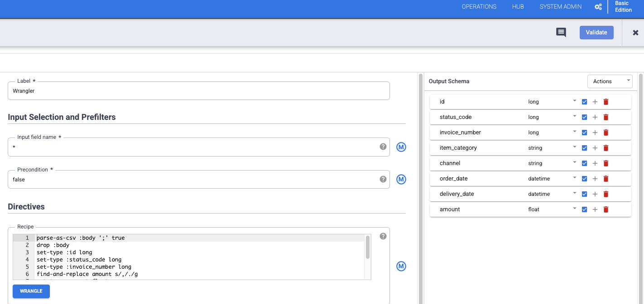644x304 pixels.
Task: Click the invoice_number field name
Action: 460,133
